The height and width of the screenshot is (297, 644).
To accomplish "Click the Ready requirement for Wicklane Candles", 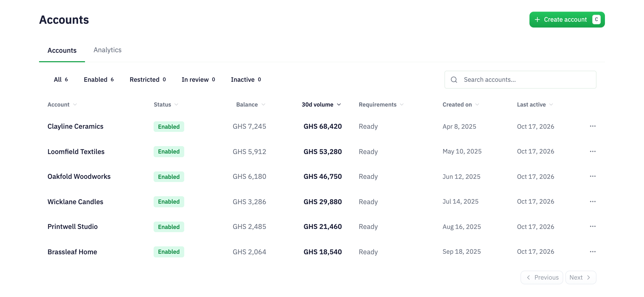I will point(368,202).
